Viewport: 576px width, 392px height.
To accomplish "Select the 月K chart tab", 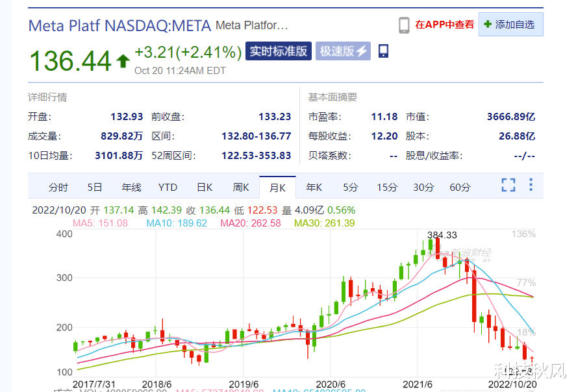I will (x=277, y=188).
